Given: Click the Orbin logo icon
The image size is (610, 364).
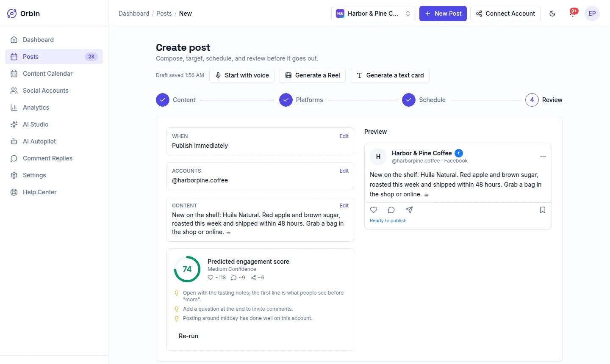Looking at the screenshot, I should click(x=12, y=14).
